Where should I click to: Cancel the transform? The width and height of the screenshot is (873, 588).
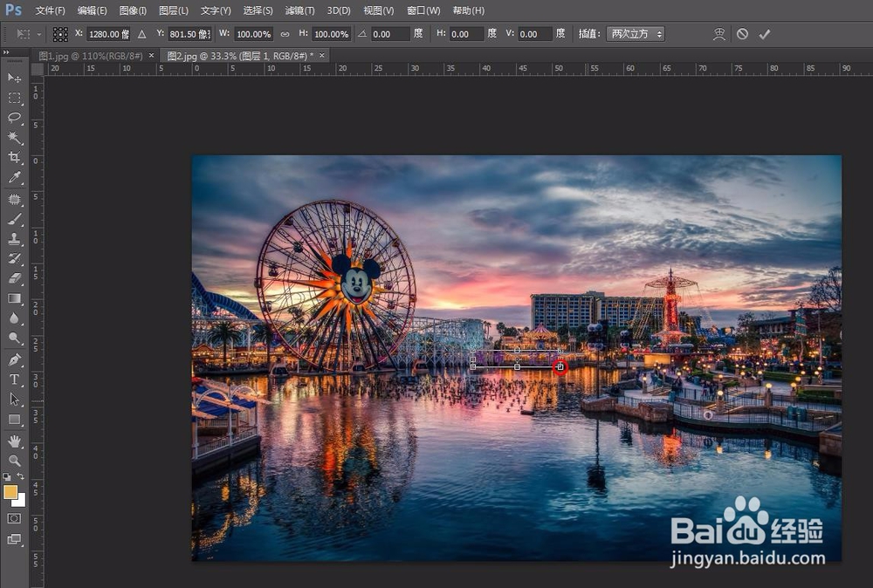pos(742,35)
